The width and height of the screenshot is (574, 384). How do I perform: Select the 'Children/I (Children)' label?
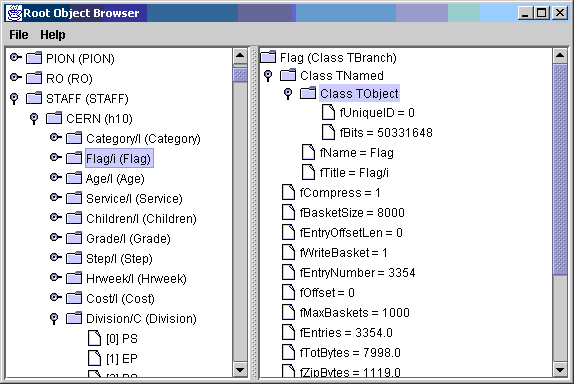point(141,218)
